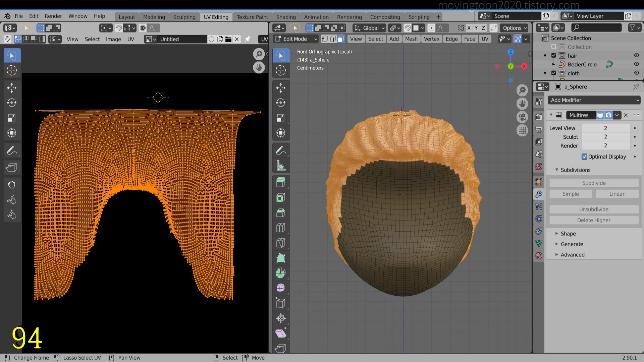Viewport: 644px width, 362px height.
Task: Open the Edit Mode selector dropdown
Action: [296, 39]
